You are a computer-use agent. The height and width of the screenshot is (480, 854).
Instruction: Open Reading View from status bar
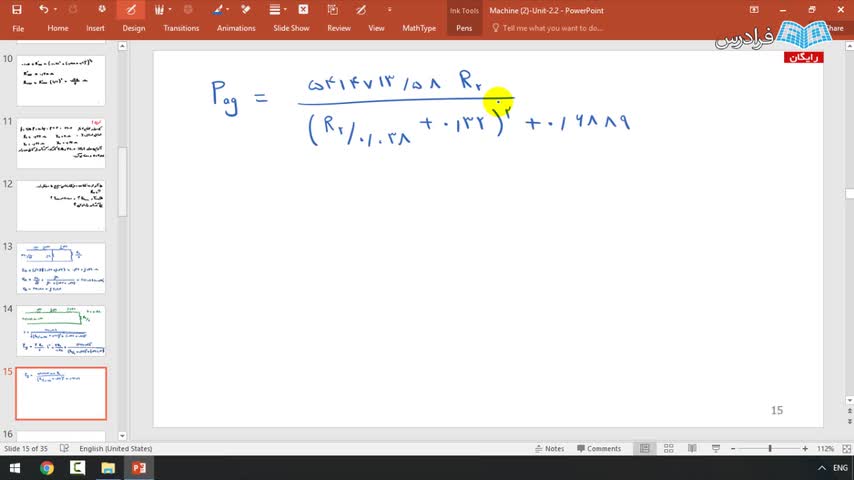point(692,448)
